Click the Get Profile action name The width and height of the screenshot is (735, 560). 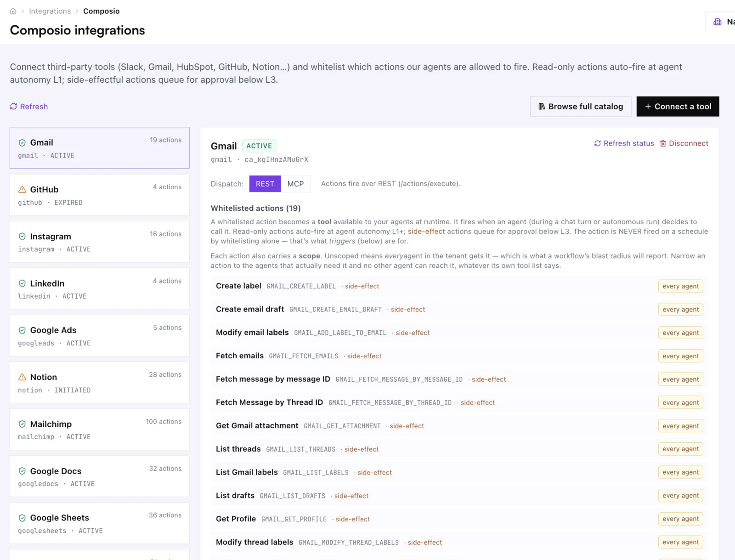[236, 519]
